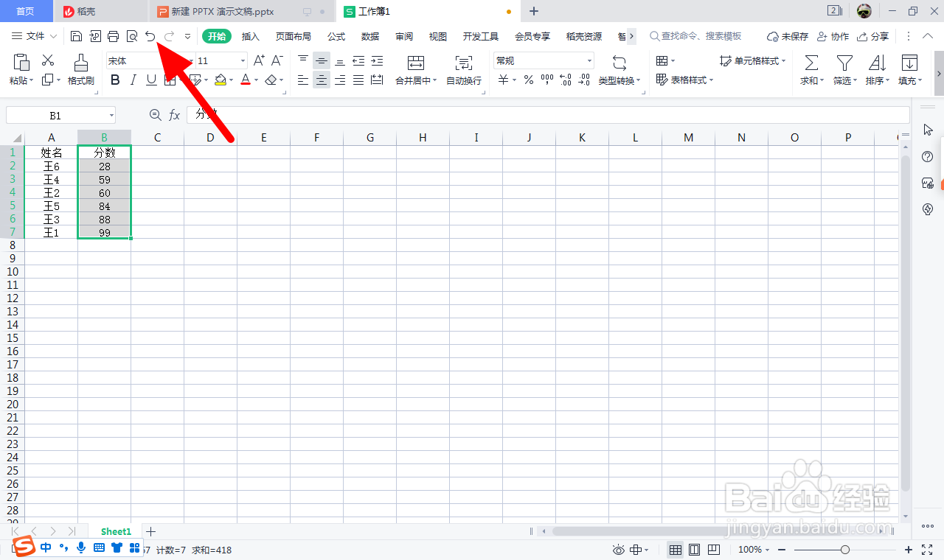Switch to the 插入 ribbon tab
The height and width of the screenshot is (560, 944).
[x=251, y=36]
